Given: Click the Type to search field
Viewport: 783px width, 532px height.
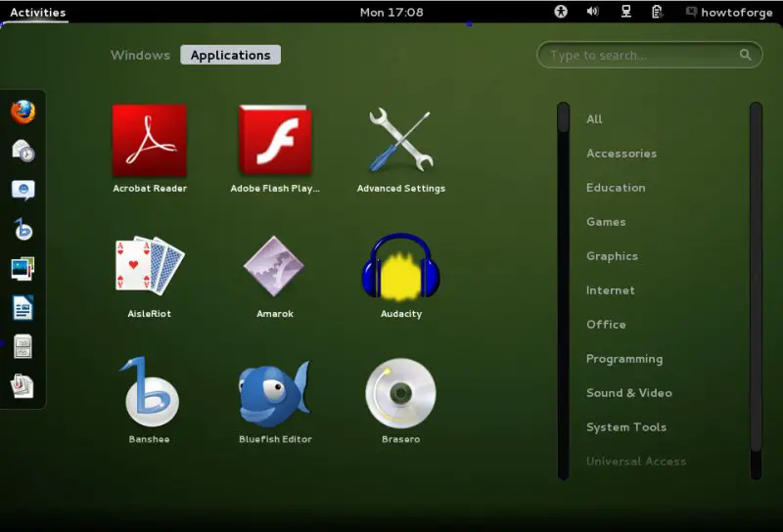Looking at the screenshot, I should pyautogui.click(x=649, y=55).
